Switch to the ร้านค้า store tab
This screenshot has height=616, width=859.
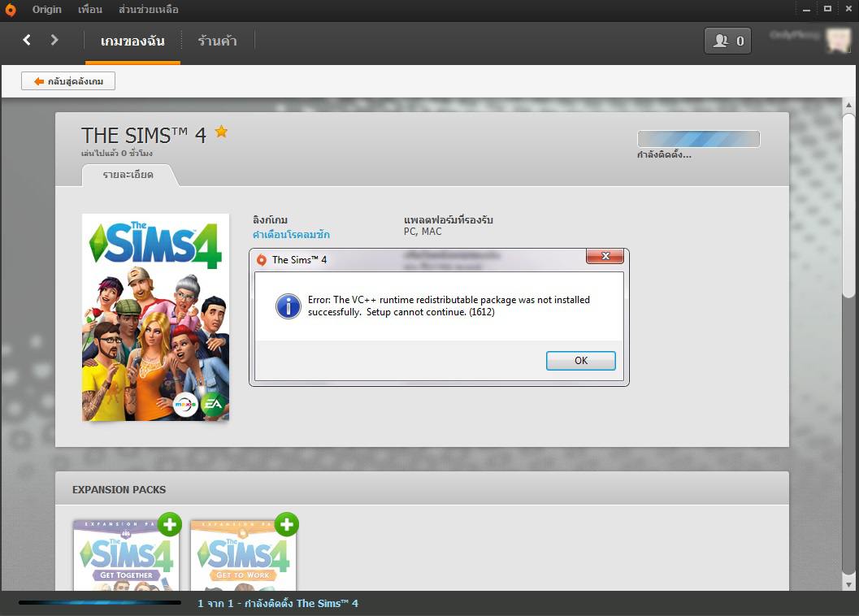(x=218, y=41)
